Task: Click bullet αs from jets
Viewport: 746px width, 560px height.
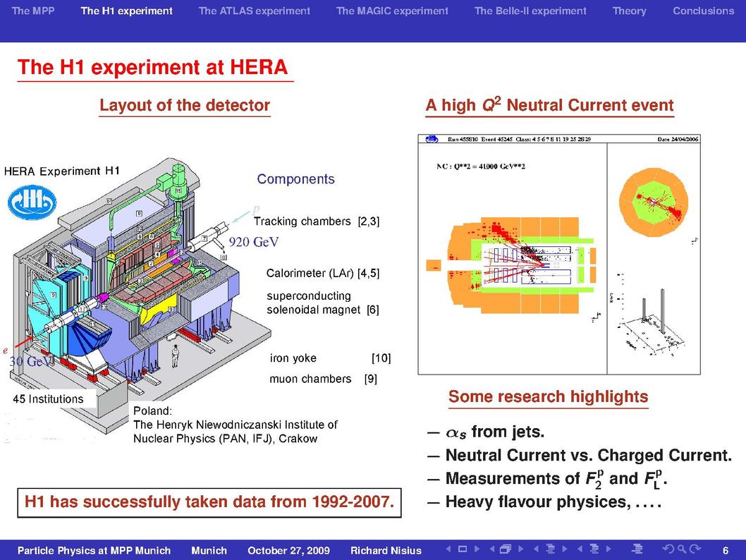Action: point(495,432)
